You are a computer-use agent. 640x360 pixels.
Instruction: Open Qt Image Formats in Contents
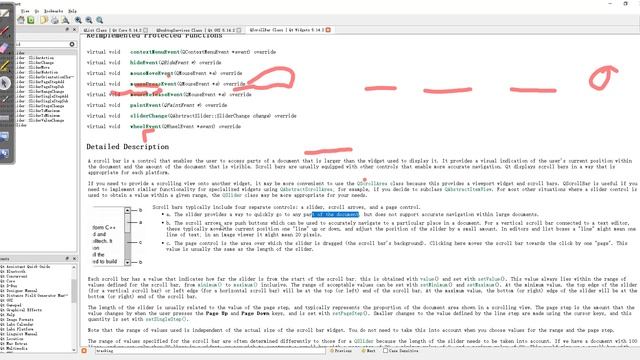pyautogui.click(x=17, y=320)
